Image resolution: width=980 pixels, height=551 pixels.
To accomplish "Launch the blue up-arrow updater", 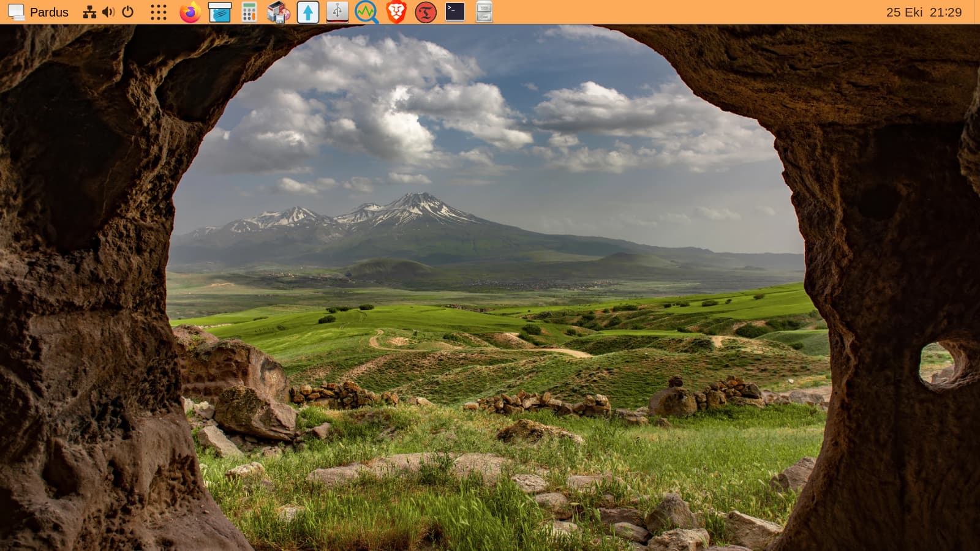I will pyautogui.click(x=307, y=12).
